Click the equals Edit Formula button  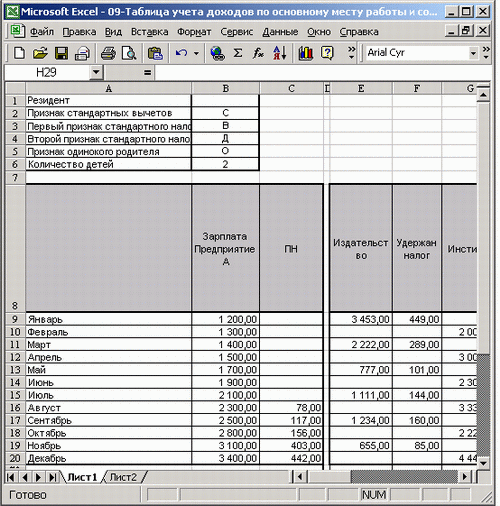point(147,72)
